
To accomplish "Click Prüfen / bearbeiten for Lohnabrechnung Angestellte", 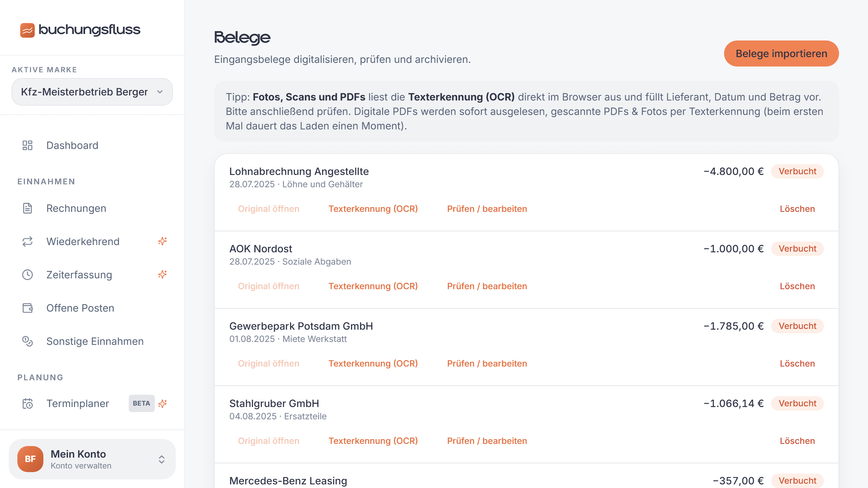I will pos(487,209).
